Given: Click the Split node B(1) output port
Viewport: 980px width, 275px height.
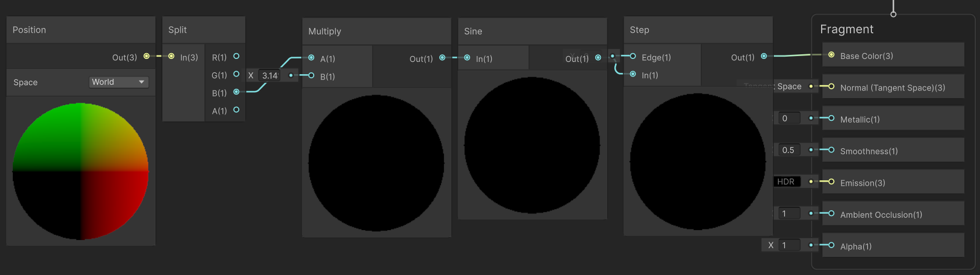Looking at the screenshot, I should coord(237,92).
